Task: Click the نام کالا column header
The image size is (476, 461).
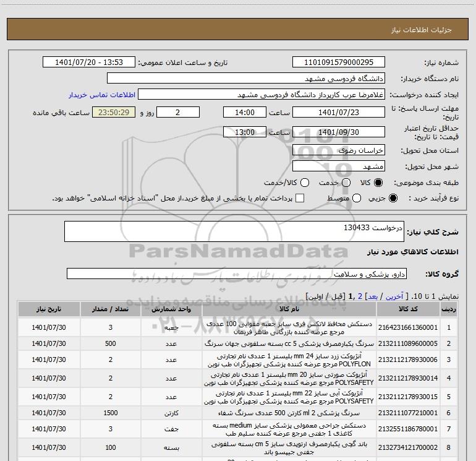Action: 289,309
